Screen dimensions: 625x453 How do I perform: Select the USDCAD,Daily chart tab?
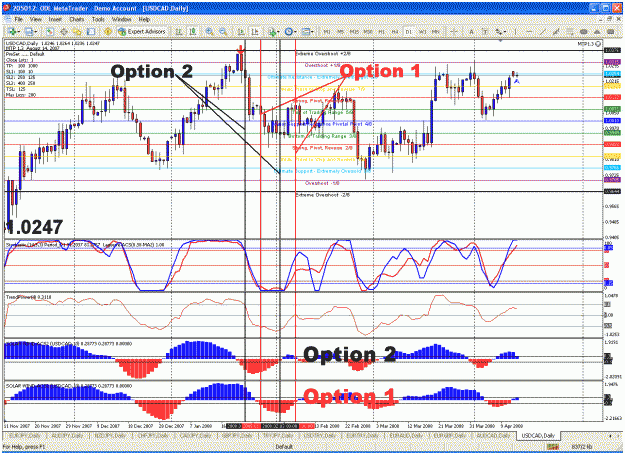click(537, 436)
